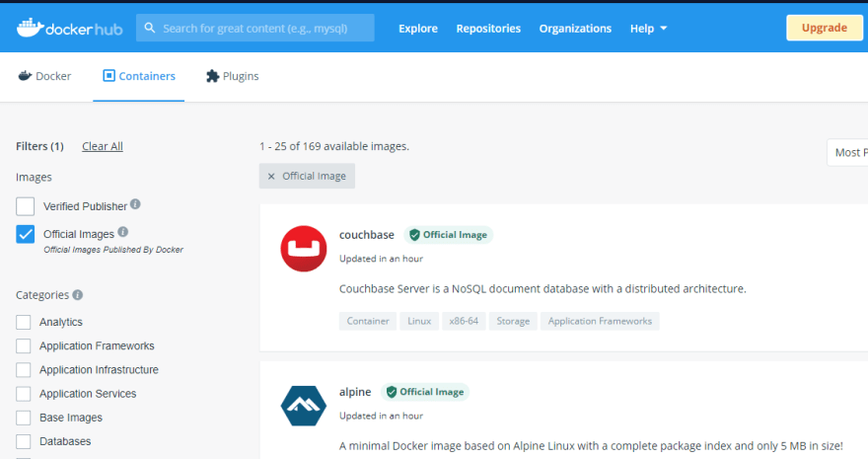Click 'Official Images Published By Docker' caption
This screenshot has height=459, width=868.
click(x=113, y=250)
